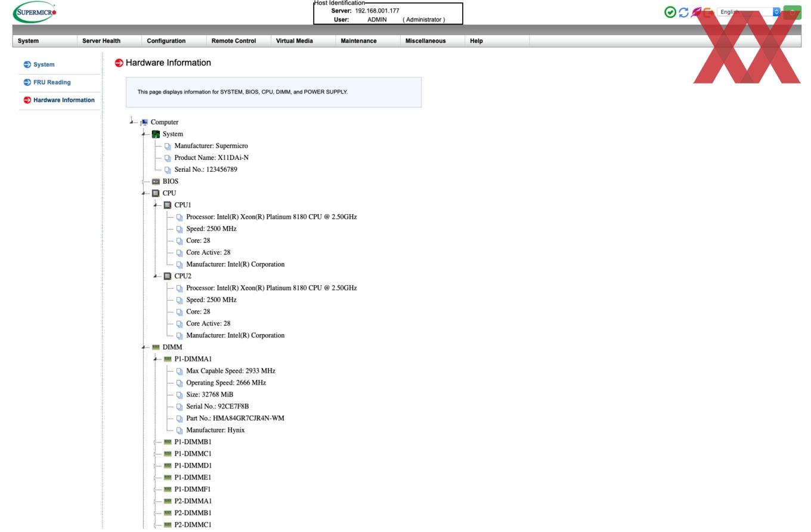Viewport: 811px width, 532px height.
Task: Click CPU2 Speed: 2500 MHz text
Action: [211, 300]
